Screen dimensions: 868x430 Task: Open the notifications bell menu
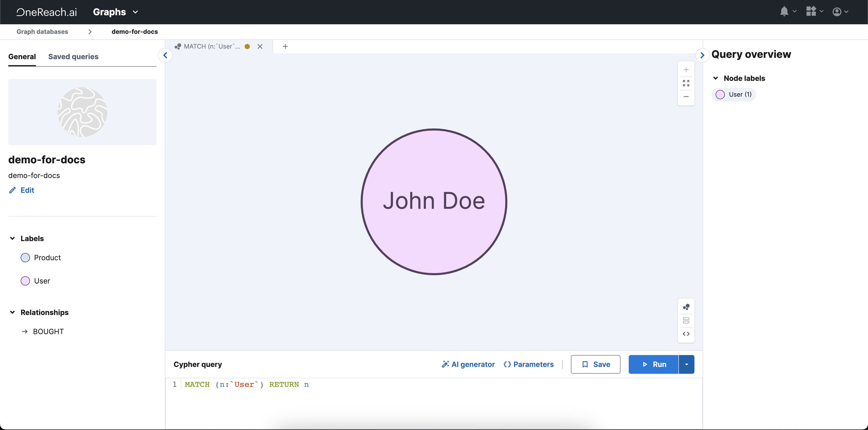(x=788, y=12)
